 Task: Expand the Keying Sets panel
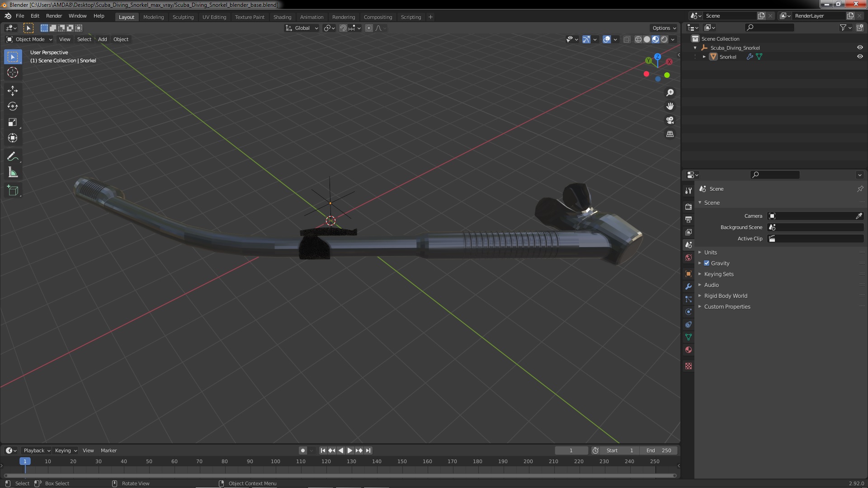[719, 274]
